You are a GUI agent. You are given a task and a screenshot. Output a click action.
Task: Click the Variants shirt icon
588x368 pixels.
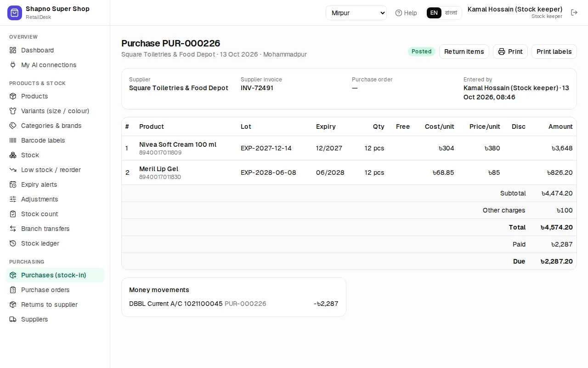[x=13, y=111]
